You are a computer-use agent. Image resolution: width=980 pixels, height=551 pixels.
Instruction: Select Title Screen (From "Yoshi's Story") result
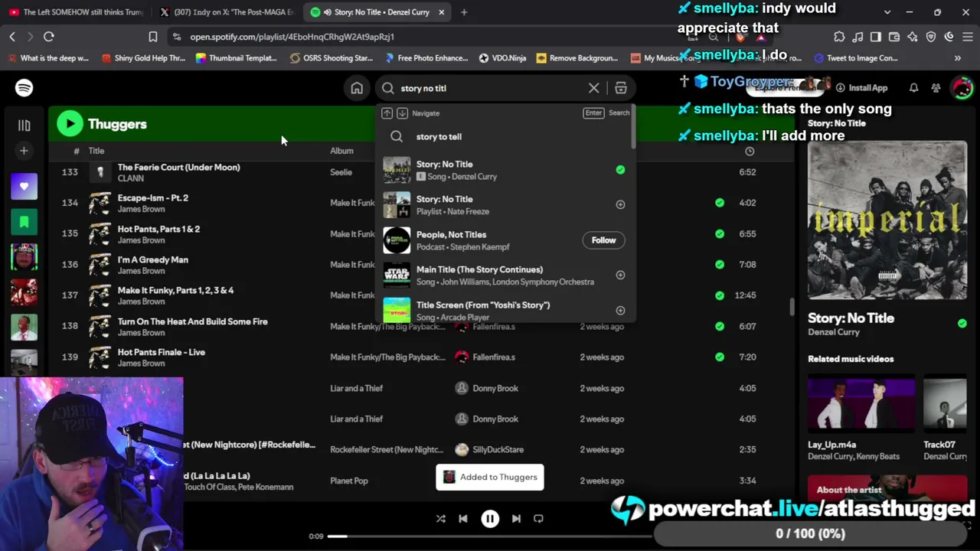pos(505,310)
